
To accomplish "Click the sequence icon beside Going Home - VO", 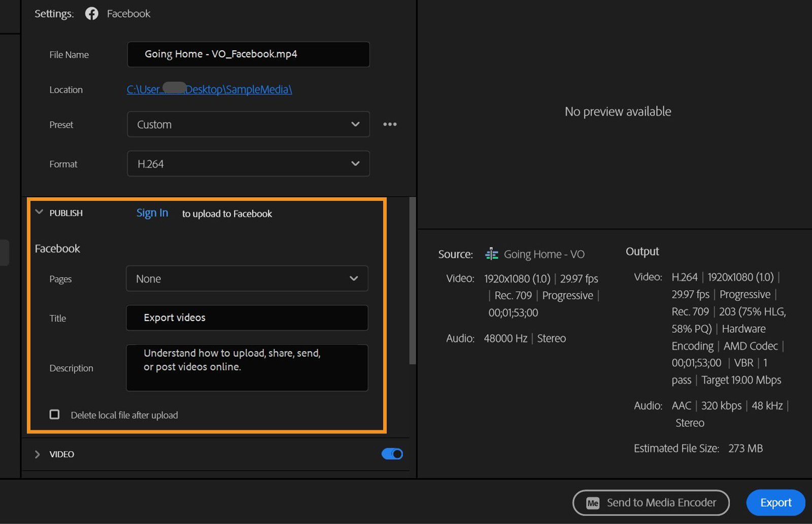I will [491, 254].
